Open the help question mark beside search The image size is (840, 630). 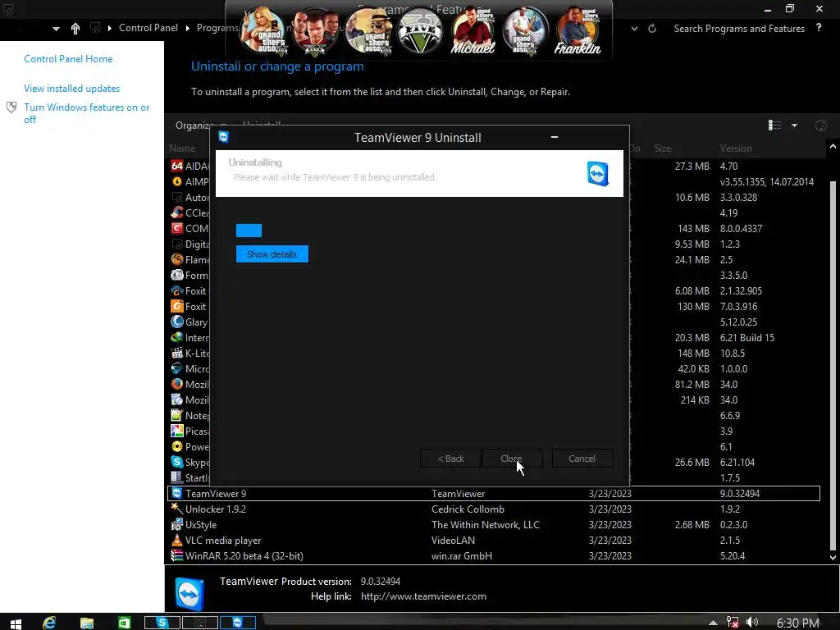coord(819,28)
